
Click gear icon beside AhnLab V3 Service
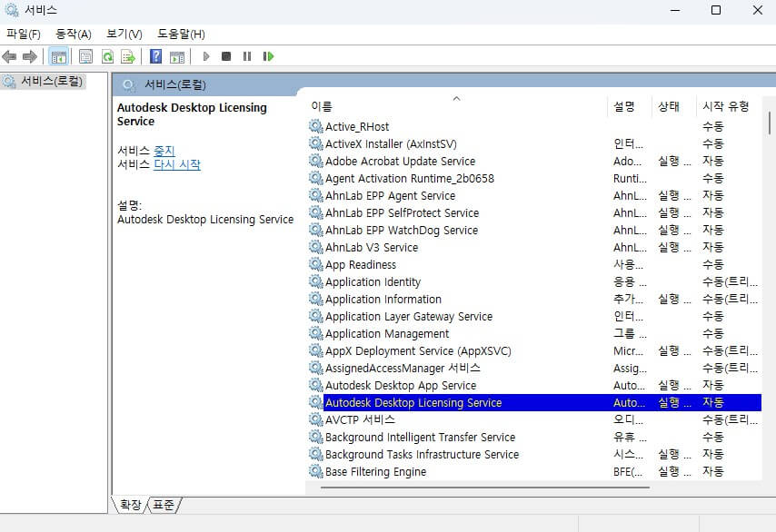coord(315,247)
